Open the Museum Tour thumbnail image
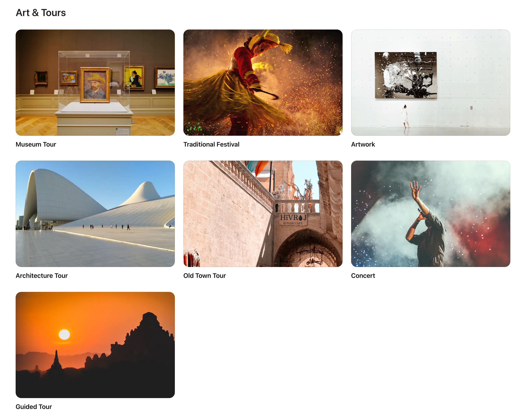Screen dimensions: 532x418 click(95, 83)
